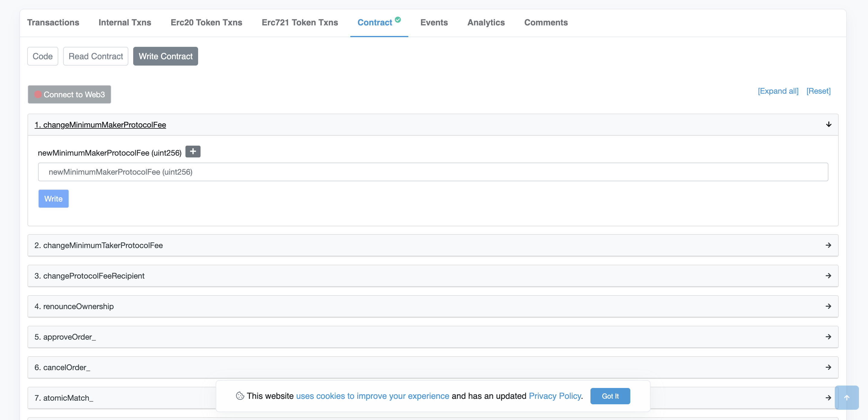Click the expand arrow on cancelOrder_

click(828, 367)
